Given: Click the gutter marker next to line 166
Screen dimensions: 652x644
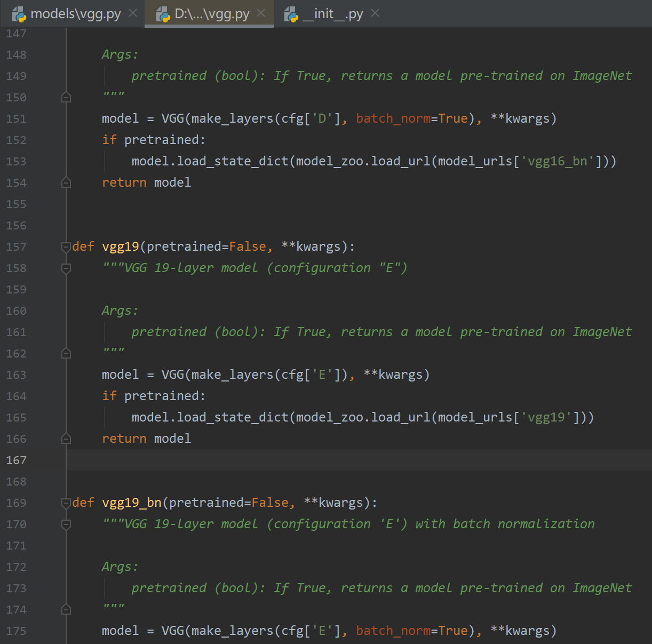Looking at the screenshot, I should click(66, 439).
